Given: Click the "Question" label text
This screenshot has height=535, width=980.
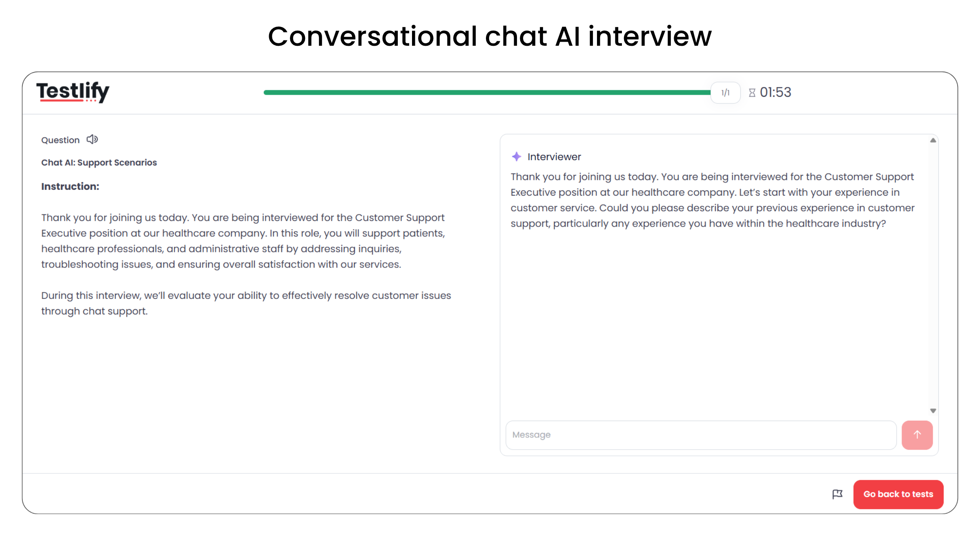Looking at the screenshot, I should [x=60, y=140].
